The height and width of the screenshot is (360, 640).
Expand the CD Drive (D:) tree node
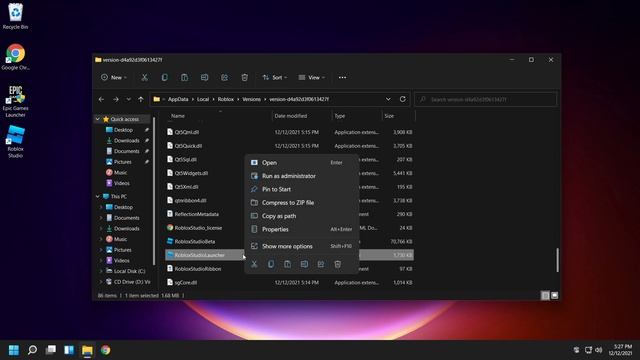point(101,282)
